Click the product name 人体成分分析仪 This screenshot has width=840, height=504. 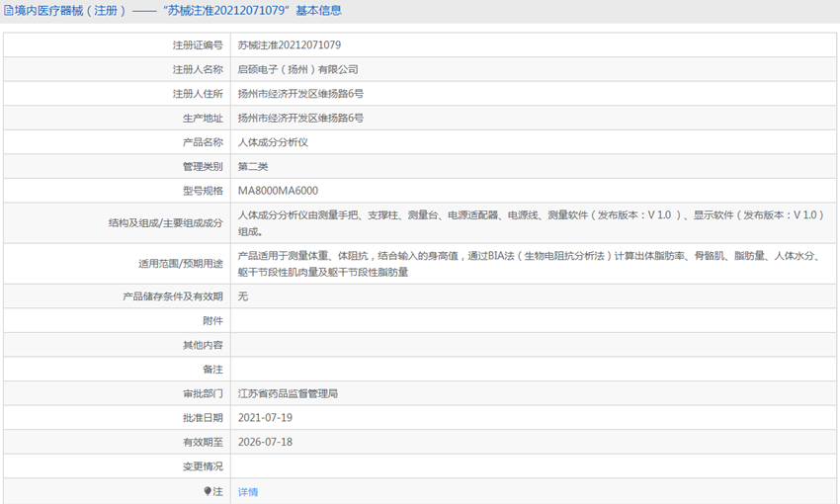(273, 142)
